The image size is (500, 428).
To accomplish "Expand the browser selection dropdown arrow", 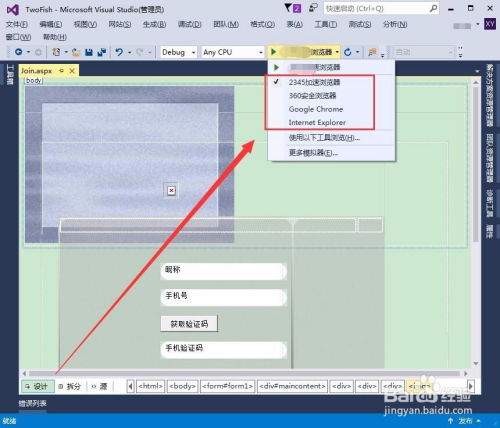I will 337,52.
